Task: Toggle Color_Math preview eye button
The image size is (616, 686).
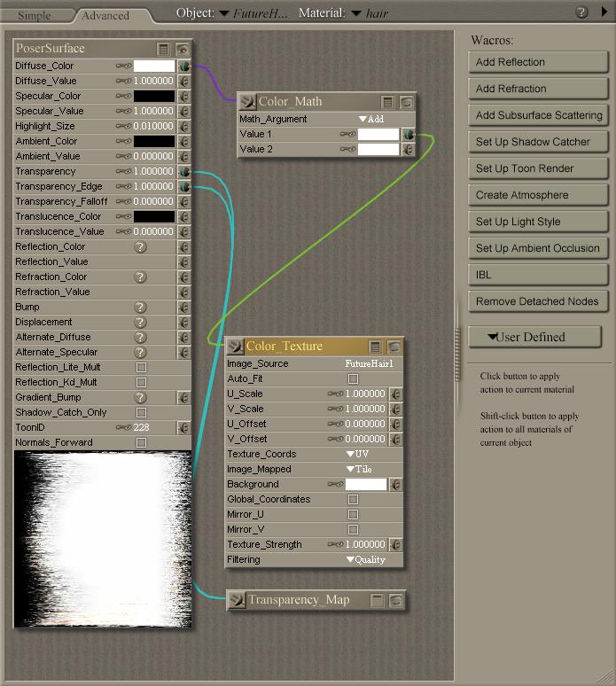Action: click(407, 103)
